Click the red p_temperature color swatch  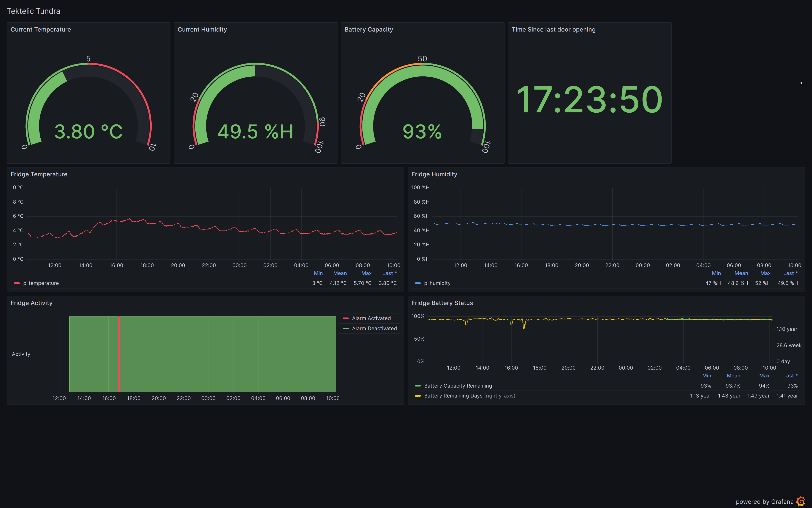[17, 283]
